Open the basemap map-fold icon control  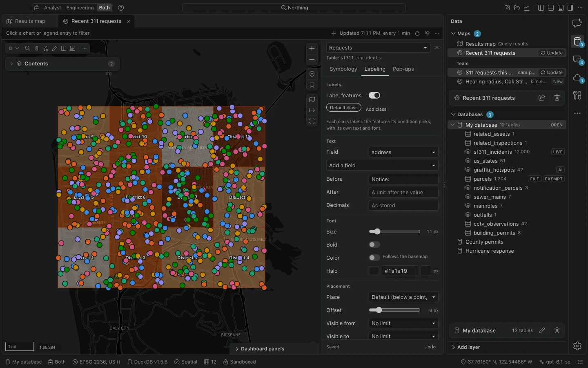pyautogui.click(x=312, y=99)
